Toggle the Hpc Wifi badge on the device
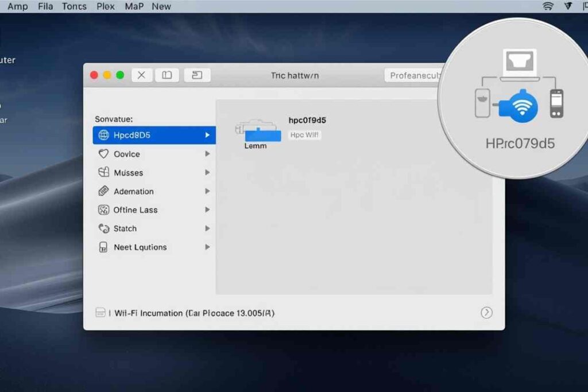 click(x=304, y=134)
